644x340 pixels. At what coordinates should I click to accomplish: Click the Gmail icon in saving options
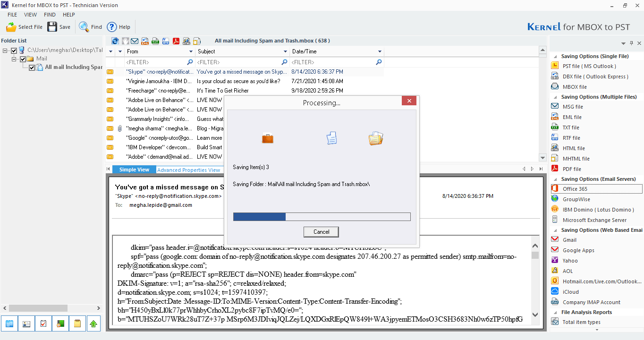[x=555, y=240]
